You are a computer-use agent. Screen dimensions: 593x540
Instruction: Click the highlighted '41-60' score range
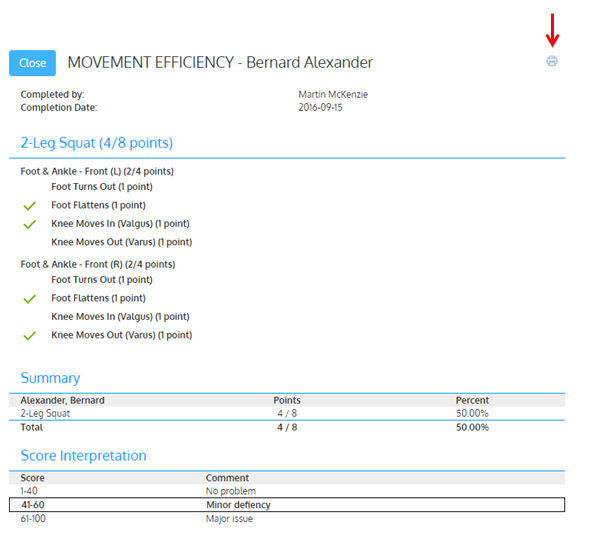33,505
